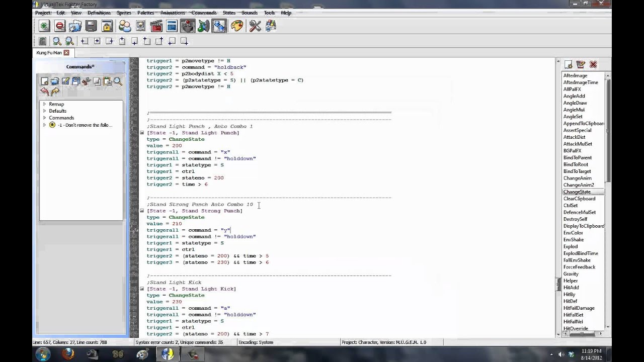Click the red X delete icon above controller list
The width and height of the screenshot is (644, 362).
[x=593, y=64]
